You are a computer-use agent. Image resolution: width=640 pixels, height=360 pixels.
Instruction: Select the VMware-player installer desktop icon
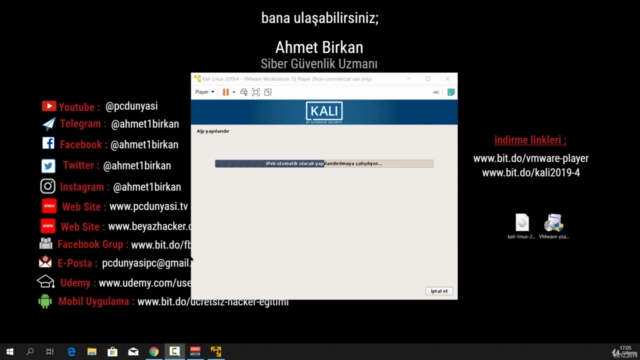[553, 226]
